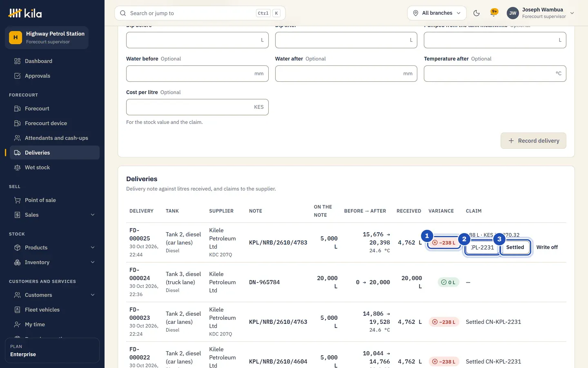Image resolution: width=588 pixels, height=368 pixels.
Task: Click the Record delivery button
Action: click(533, 141)
